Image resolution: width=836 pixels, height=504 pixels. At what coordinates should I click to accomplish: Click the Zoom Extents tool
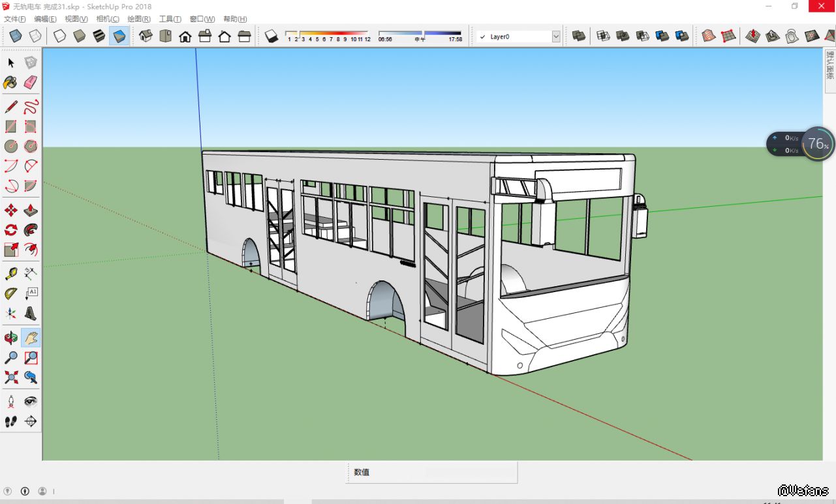(11, 377)
